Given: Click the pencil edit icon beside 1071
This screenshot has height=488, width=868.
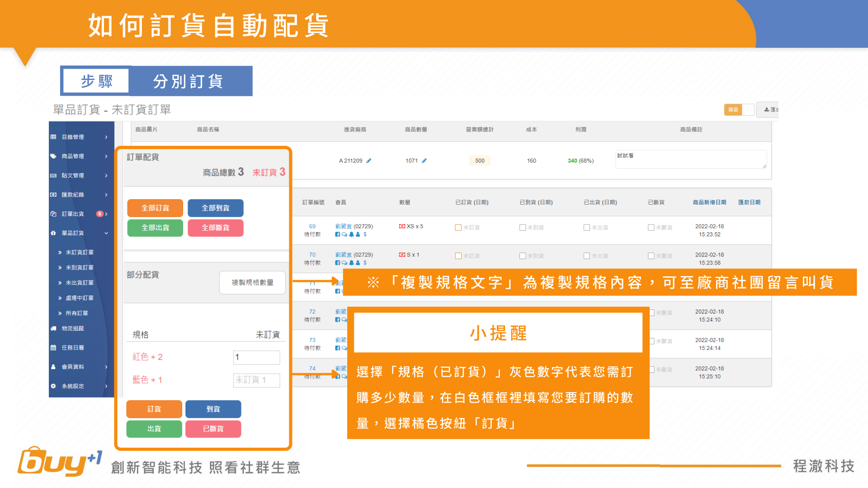Looking at the screenshot, I should click(424, 161).
